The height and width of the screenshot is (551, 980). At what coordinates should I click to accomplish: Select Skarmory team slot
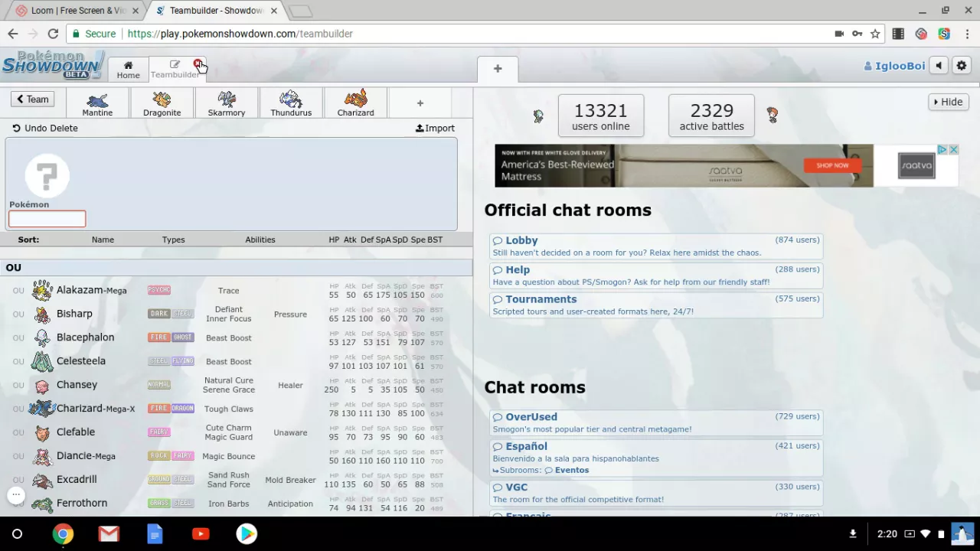tap(227, 103)
